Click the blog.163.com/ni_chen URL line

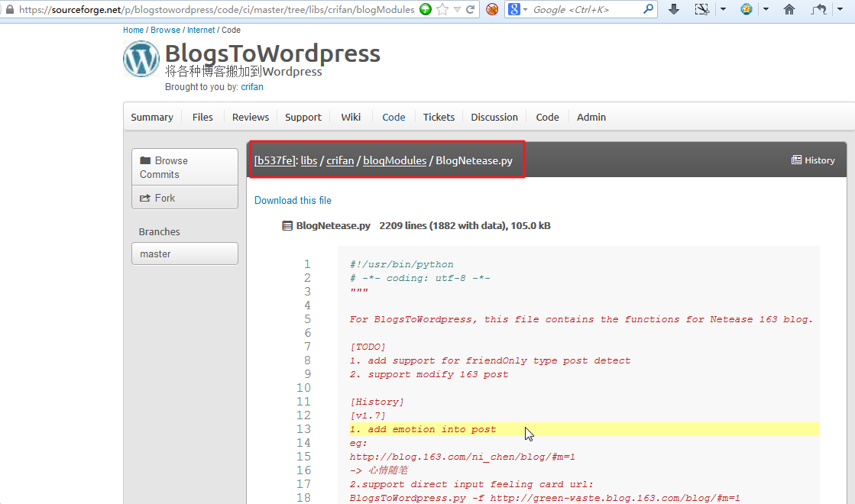[x=462, y=457]
